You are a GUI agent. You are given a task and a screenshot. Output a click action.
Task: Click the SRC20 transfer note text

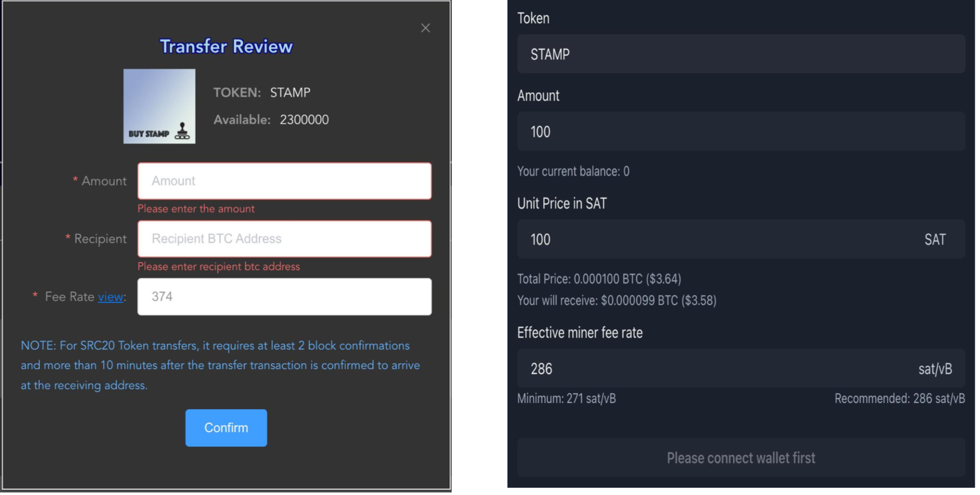pos(220,365)
